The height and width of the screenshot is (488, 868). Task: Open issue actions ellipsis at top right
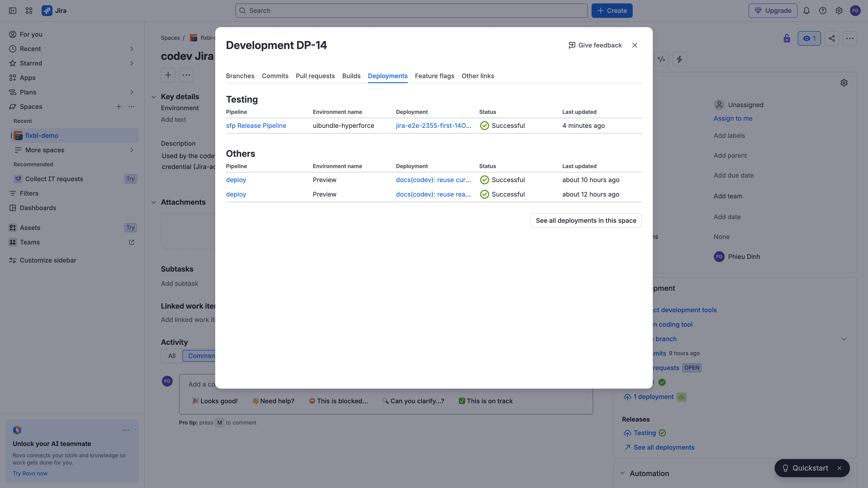pos(850,38)
